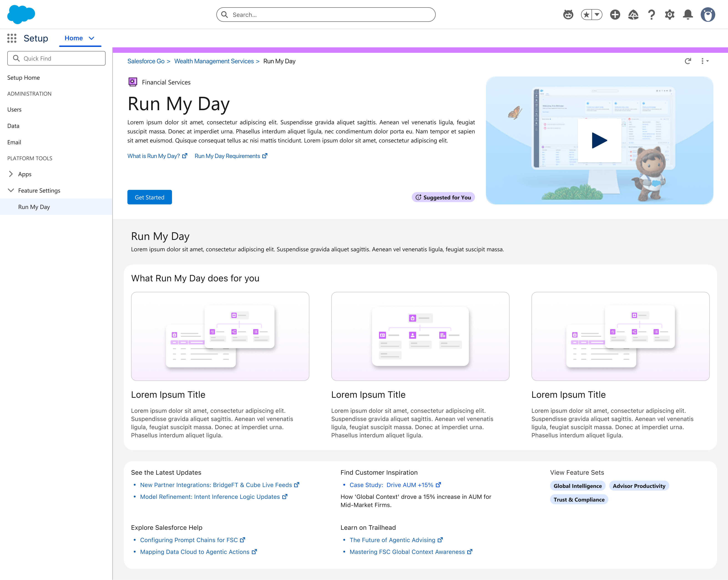Viewport: 728px width, 580px height.
Task: Refresh the Run My Day page
Action: tap(688, 61)
